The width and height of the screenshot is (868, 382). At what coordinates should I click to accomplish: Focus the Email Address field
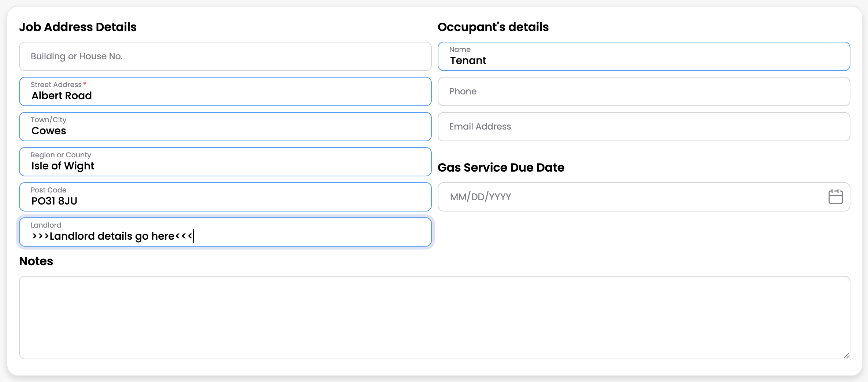[x=644, y=127]
